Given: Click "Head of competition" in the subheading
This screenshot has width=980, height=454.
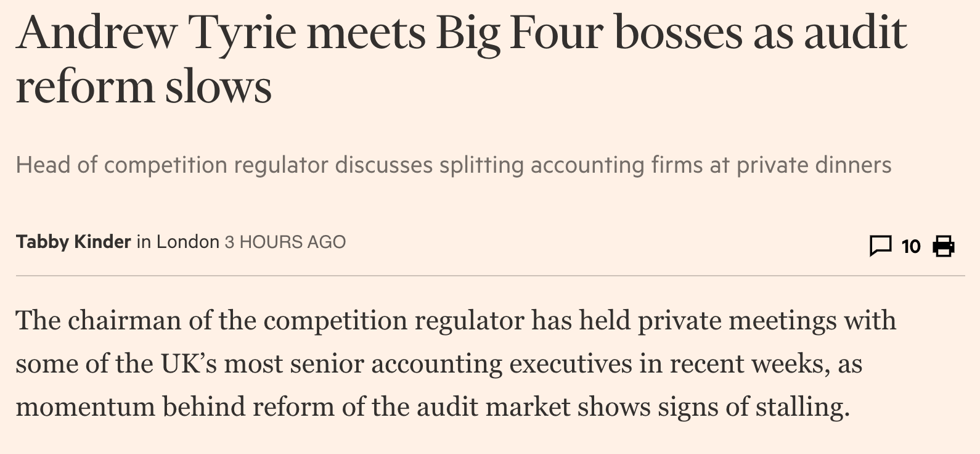Looking at the screenshot, I should (x=121, y=165).
